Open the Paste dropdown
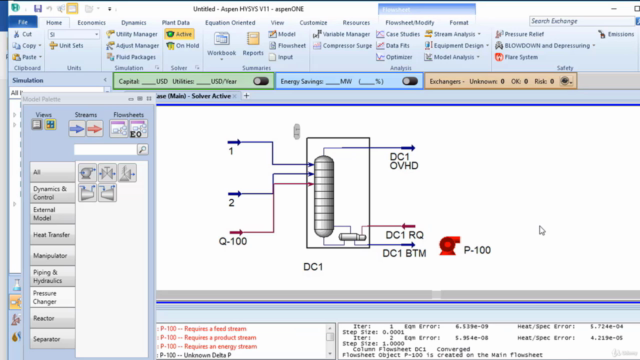Screen dimensions: 640x360 pos(40,57)
